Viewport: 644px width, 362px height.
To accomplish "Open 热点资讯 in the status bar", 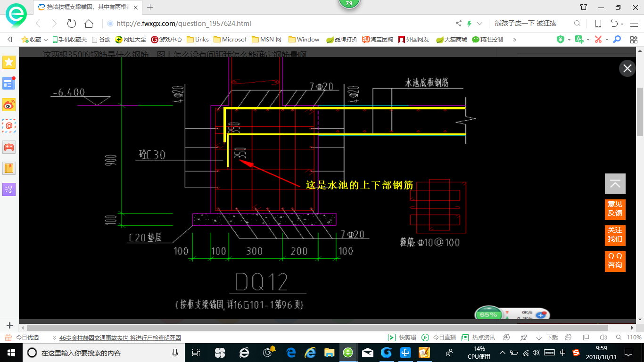I will tap(478, 337).
